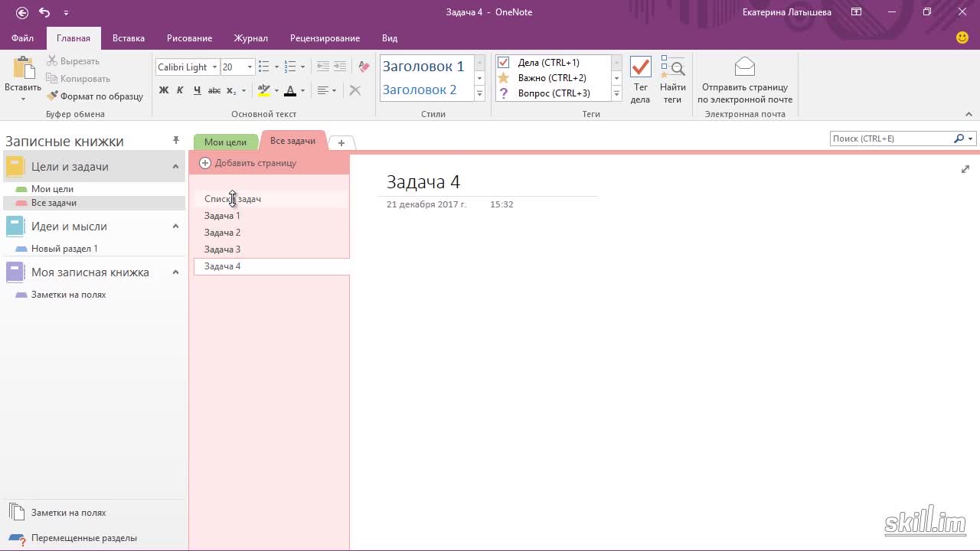
Task: Toggle italic (К) formatting
Action: click(x=180, y=90)
